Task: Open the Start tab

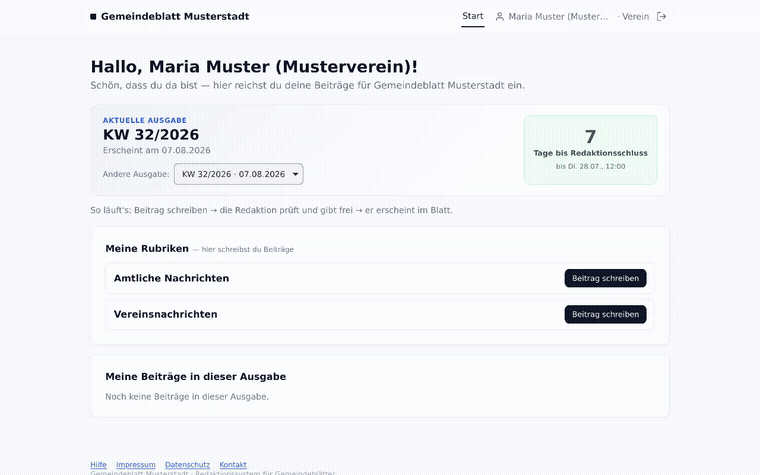Action: 473,16
